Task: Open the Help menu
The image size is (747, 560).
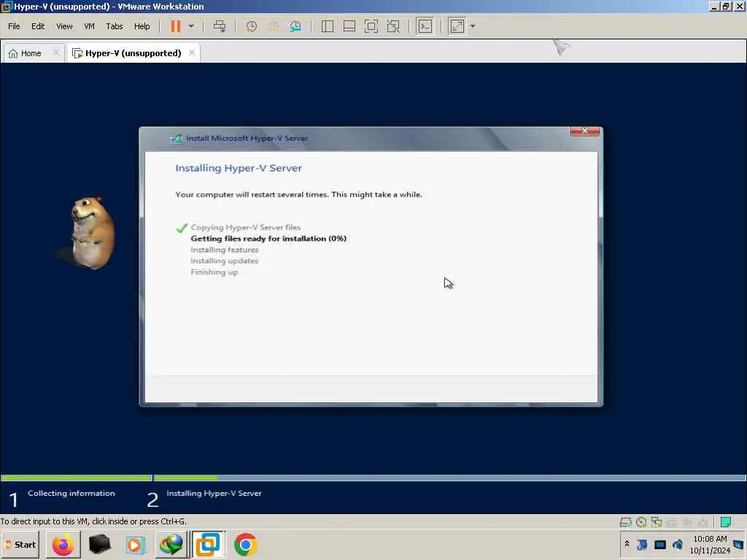Action: pyautogui.click(x=142, y=26)
